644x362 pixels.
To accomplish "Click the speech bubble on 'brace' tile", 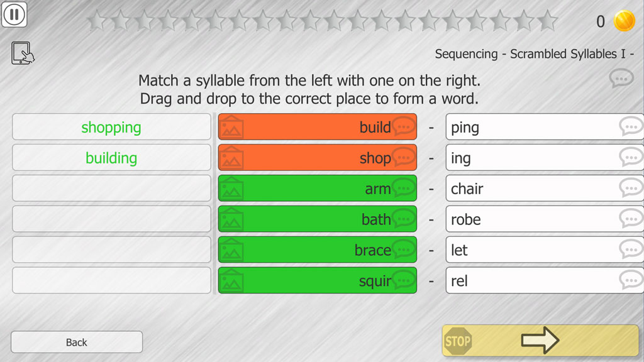I will 404,250.
